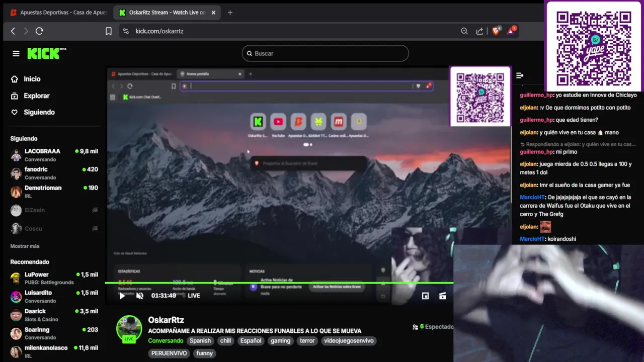View site information icon in address bar

(126, 31)
